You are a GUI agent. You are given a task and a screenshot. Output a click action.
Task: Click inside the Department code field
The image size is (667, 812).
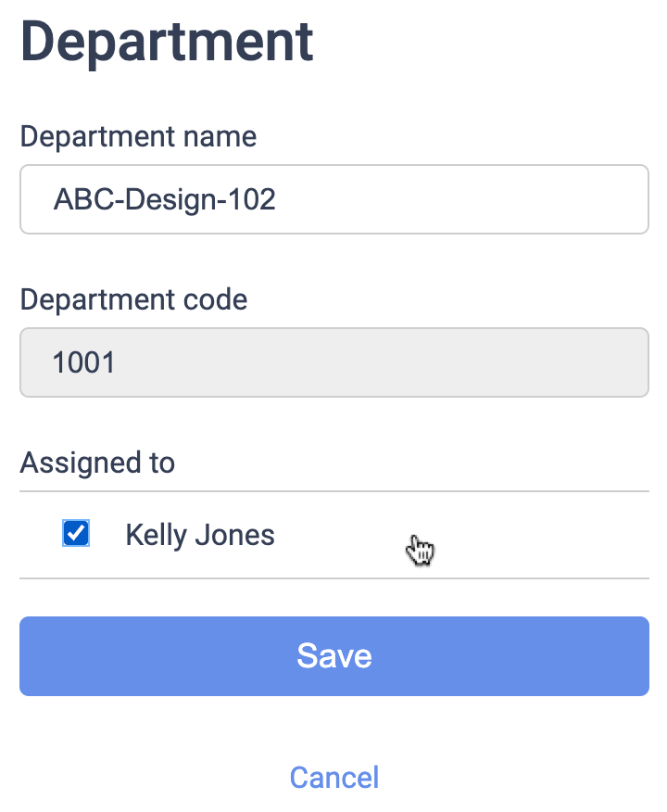tap(333, 362)
